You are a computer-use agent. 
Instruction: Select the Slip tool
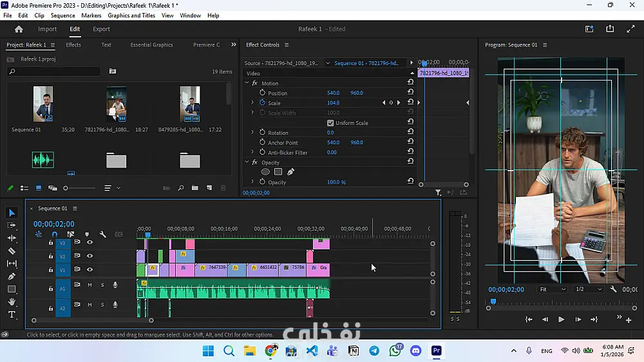pos(12,263)
